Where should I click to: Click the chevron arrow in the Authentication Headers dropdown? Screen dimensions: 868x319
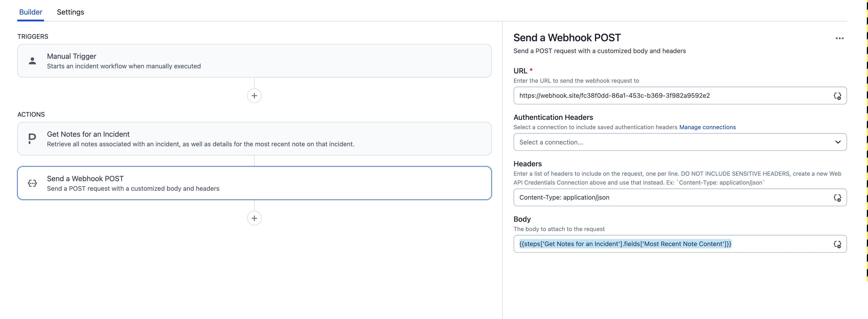pos(838,142)
